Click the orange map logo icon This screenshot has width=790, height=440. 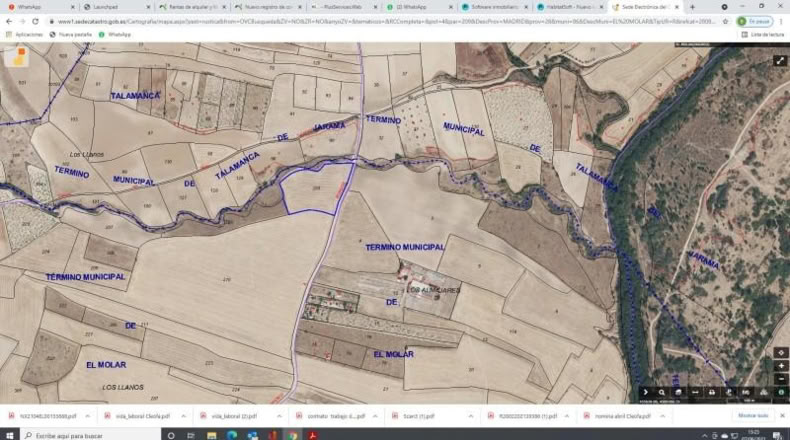point(17,56)
